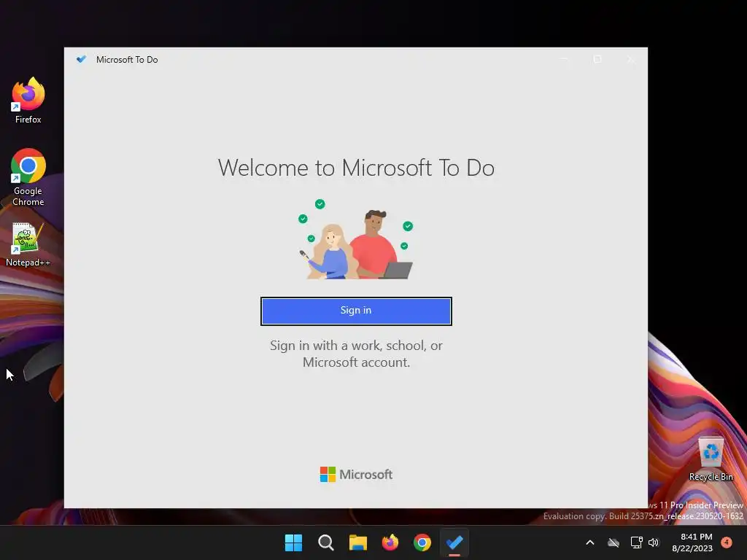Select the Recycle Bin desktop icon
This screenshot has height=560, width=747.
pos(711,459)
